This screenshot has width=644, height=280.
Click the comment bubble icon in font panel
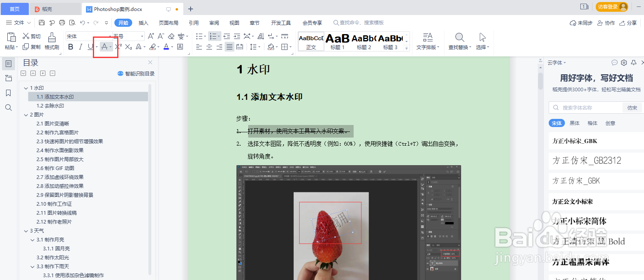click(x=614, y=62)
